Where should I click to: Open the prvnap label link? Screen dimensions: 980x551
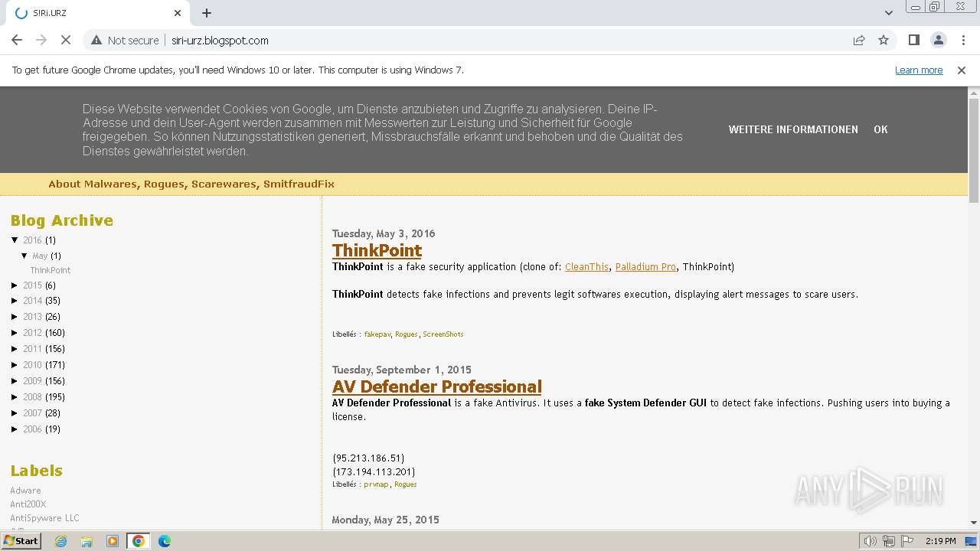(x=376, y=484)
